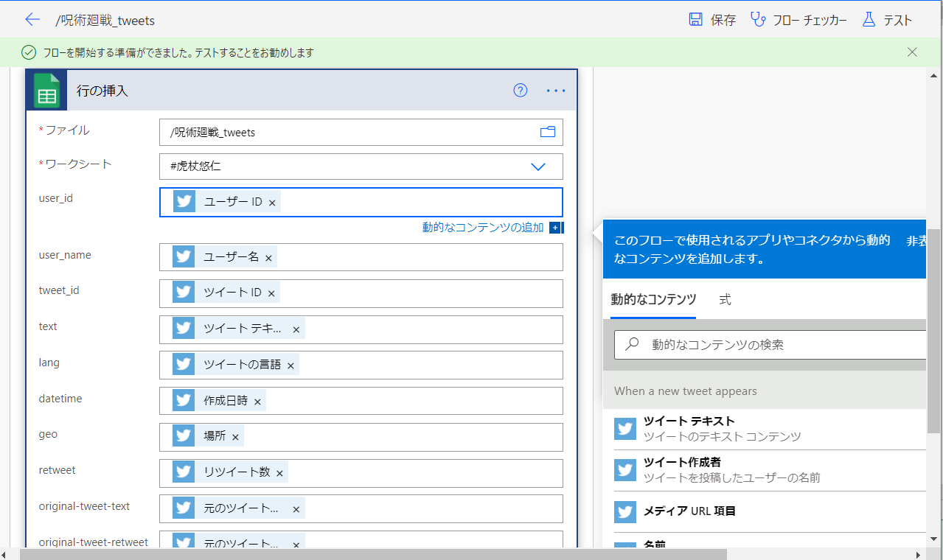Switch to the 動的なコンテンツ tab
This screenshot has height=560, width=943.
653,300
